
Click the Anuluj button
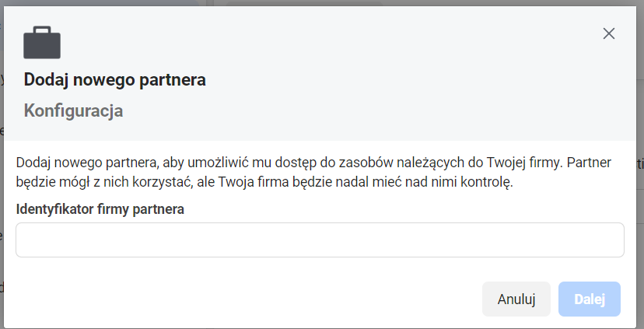516,299
